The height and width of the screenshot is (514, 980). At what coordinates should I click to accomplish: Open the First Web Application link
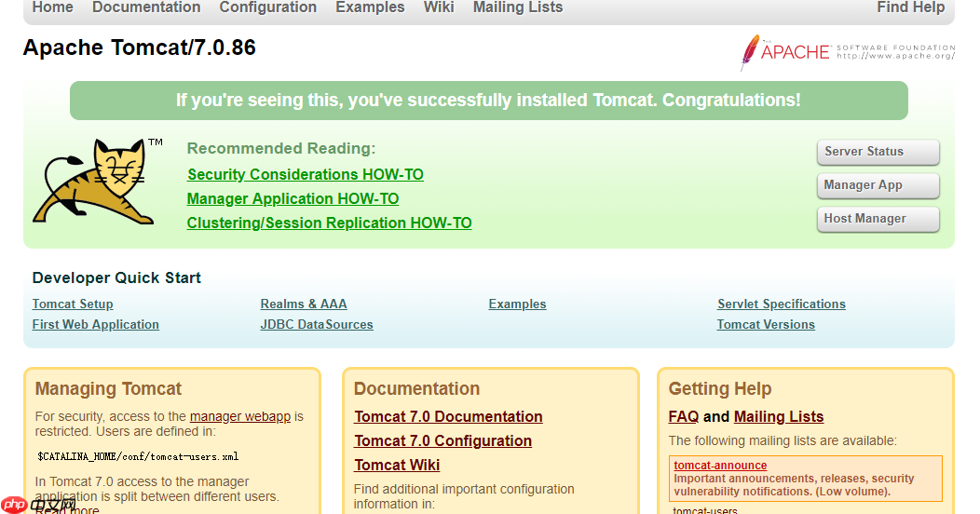pos(96,325)
